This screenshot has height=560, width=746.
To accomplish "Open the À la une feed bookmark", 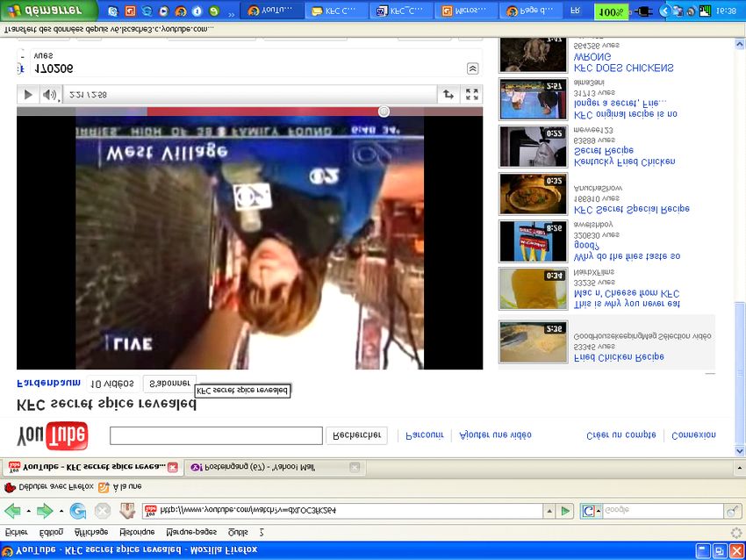I will click(120, 487).
